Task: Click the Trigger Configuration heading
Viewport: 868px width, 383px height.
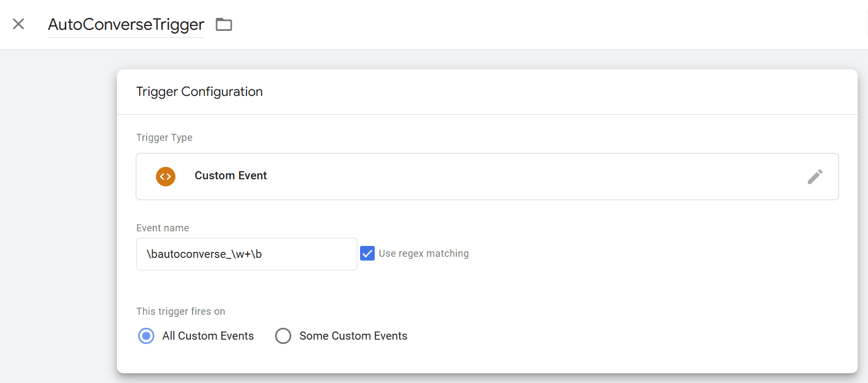Action: [x=199, y=92]
